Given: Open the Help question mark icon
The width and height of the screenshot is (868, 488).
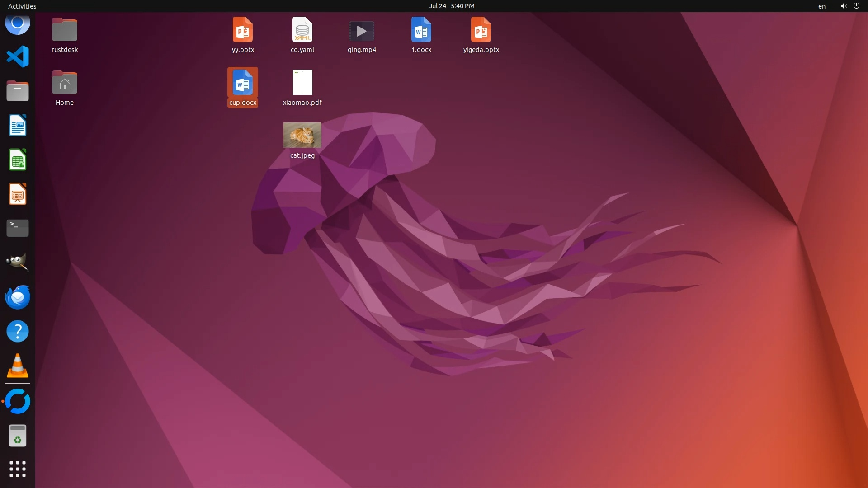Looking at the screenshot, I should pyautogui.click(x=18, y=331).
